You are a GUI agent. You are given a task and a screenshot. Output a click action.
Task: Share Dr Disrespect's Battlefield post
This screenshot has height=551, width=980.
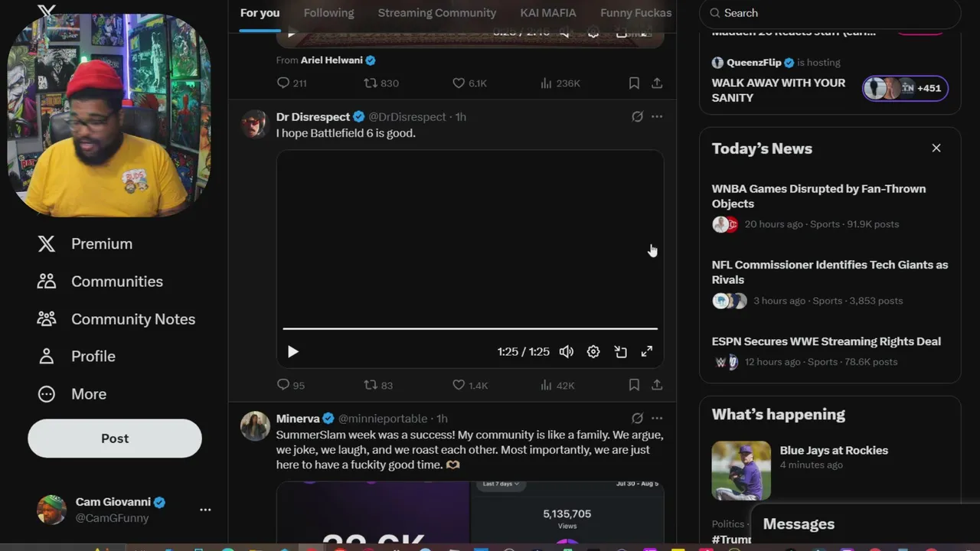tap(657, 385)
